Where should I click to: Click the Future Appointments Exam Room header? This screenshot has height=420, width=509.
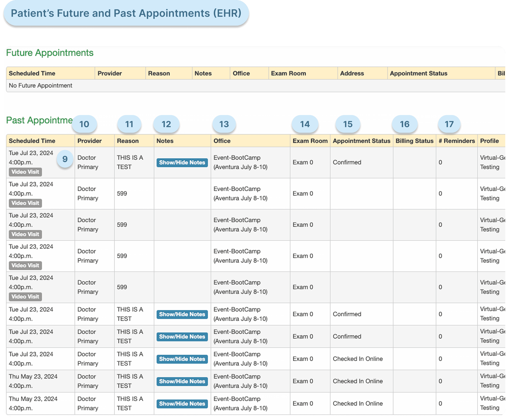point(288,73)
